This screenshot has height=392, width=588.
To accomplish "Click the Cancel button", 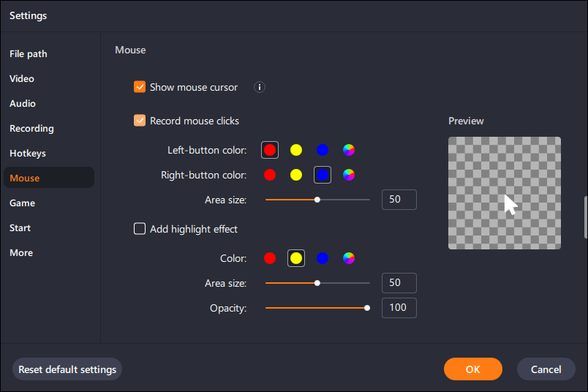I will [x=546, y=369].
